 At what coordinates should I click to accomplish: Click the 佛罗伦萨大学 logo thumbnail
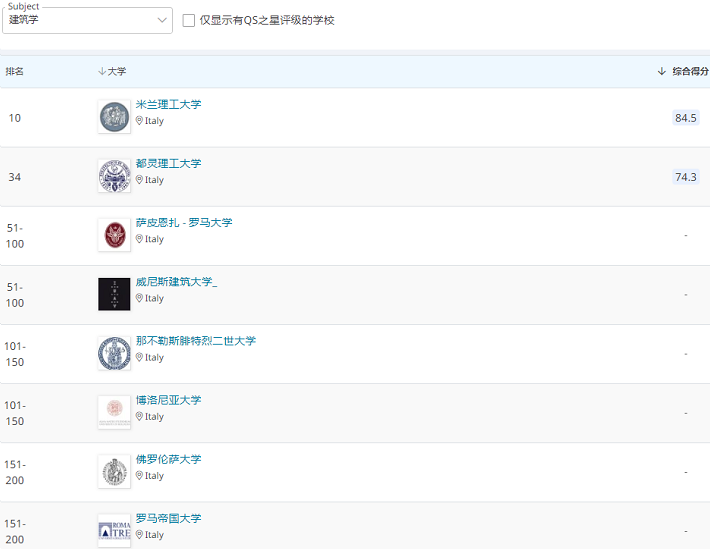pos(114,472)
